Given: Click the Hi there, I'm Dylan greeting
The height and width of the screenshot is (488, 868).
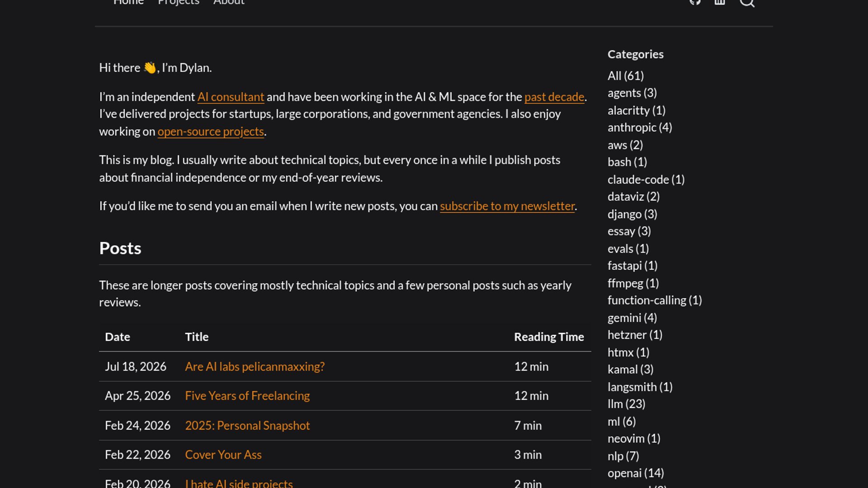Looking at the screenshot, I should pyautogui.click(x=155, y=68).
